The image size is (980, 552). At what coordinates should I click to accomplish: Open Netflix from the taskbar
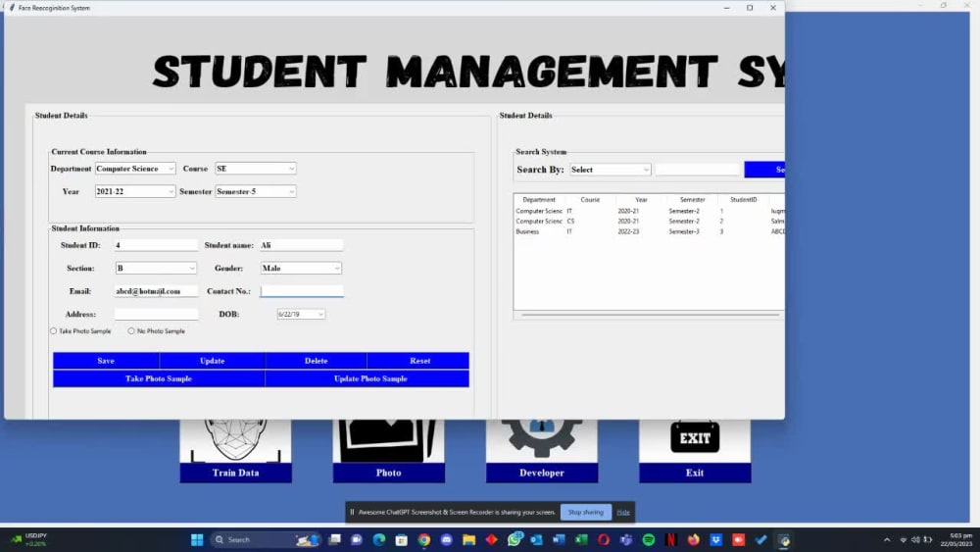pos(670,539)
